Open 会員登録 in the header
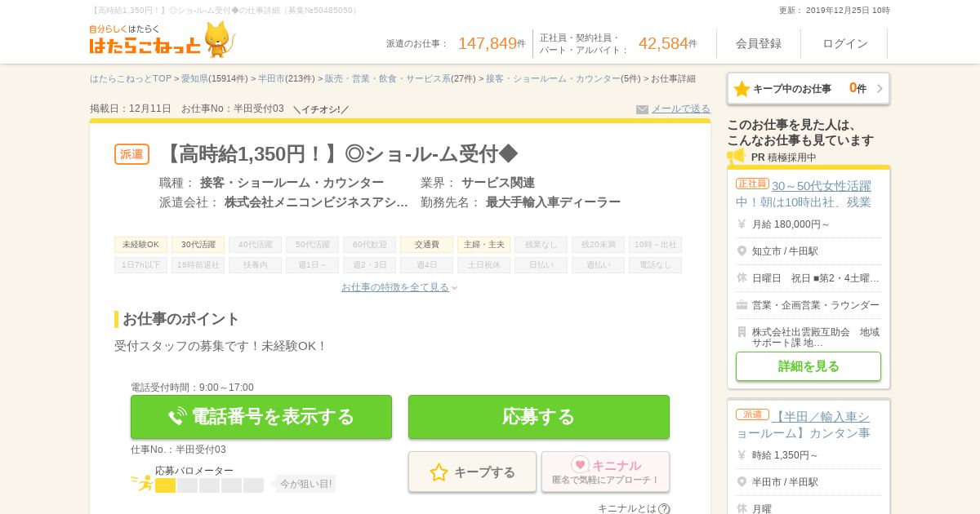This screenshot has width=980, height=514. click(x=759, y=43)
